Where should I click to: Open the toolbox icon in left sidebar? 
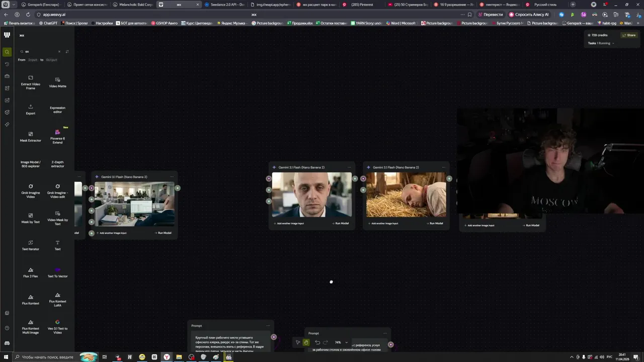coord(7,76)
